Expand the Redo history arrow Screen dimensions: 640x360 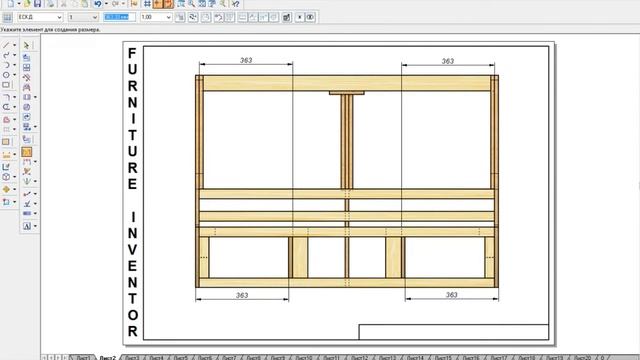pyautogui.click(x=123, y=4)
